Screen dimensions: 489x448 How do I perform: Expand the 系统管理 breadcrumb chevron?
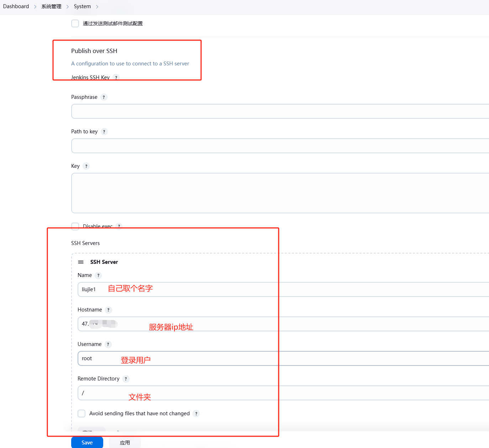click(x=68, y=7)
